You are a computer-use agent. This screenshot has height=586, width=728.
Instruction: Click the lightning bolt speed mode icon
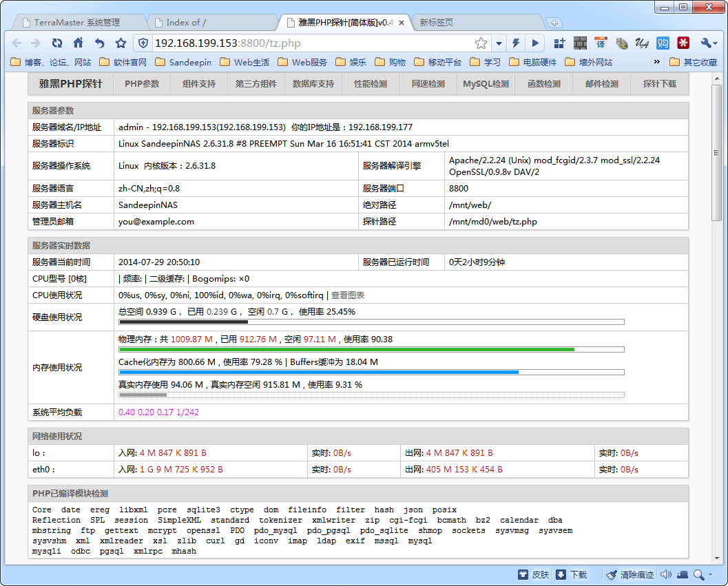(515, 43)
